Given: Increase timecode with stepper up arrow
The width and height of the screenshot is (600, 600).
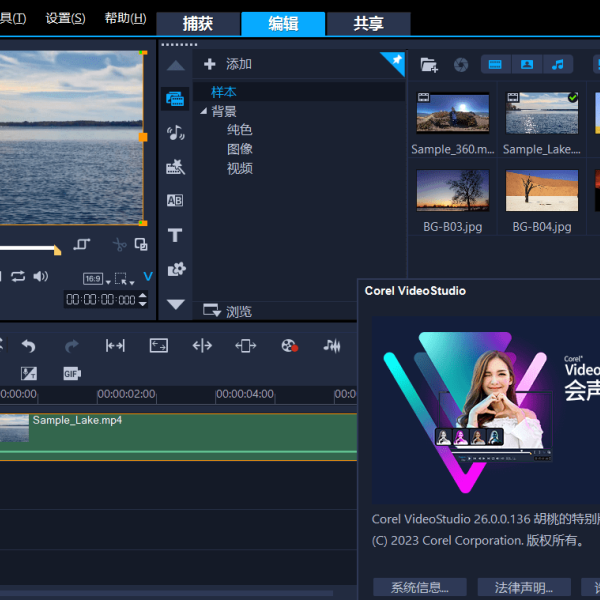Looking at the screenshot, I should pyautogui.click(x=142, y=295).
